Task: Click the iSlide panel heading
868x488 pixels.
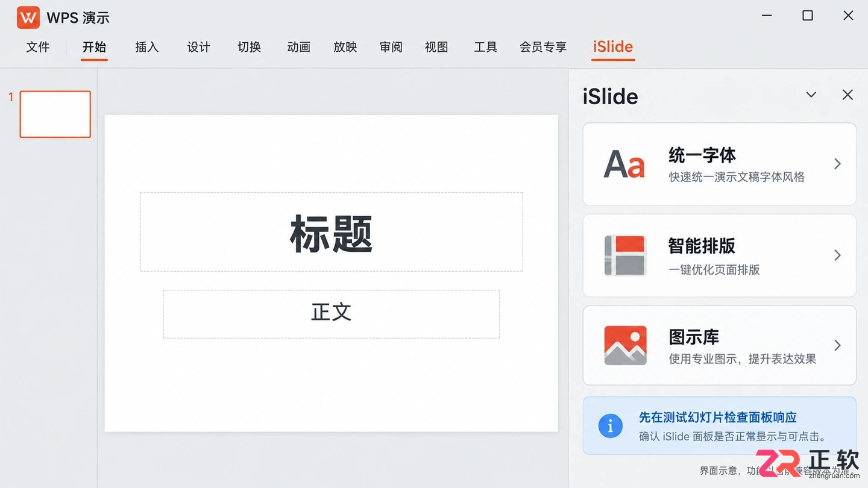Action: tap(610, 96)
